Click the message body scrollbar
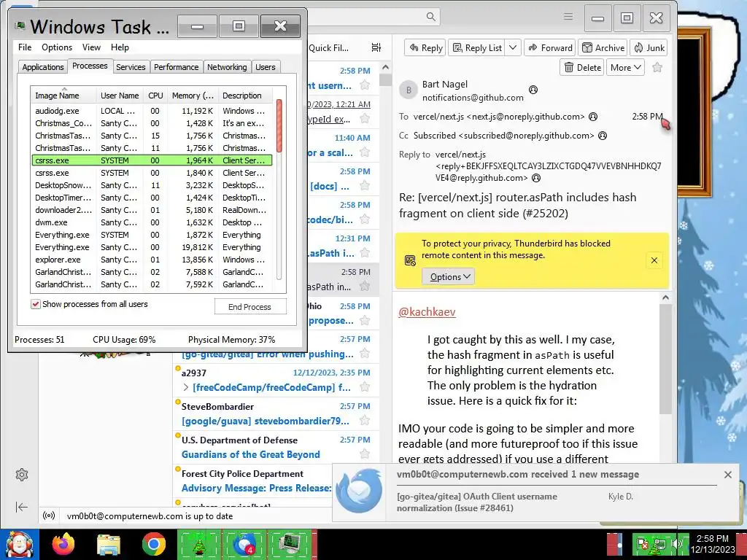The width and height of the screenshot is (747, 560). 665,359
